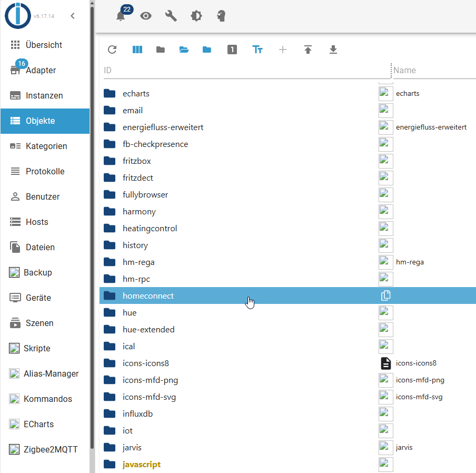Refresh the object tree
The width and height of the screenshot is (476, 473).
pyautogui.click(x=112, y=50)
